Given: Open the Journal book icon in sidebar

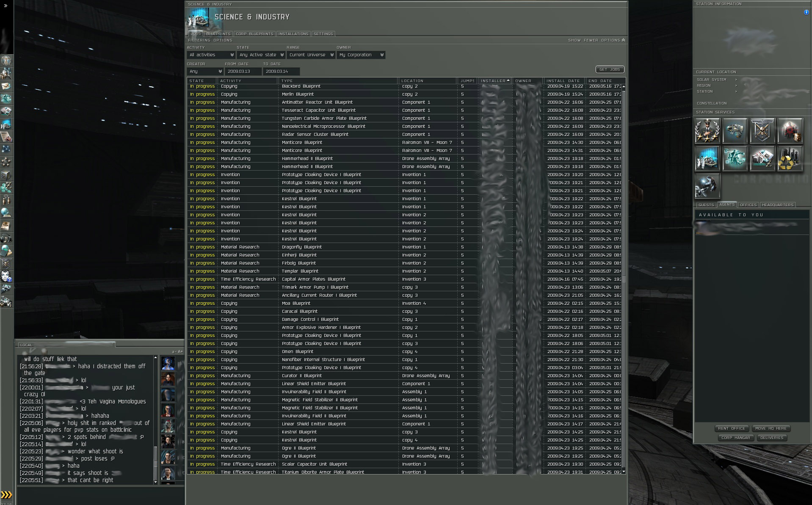Looking at the screenshot, I should coord(6,226).
